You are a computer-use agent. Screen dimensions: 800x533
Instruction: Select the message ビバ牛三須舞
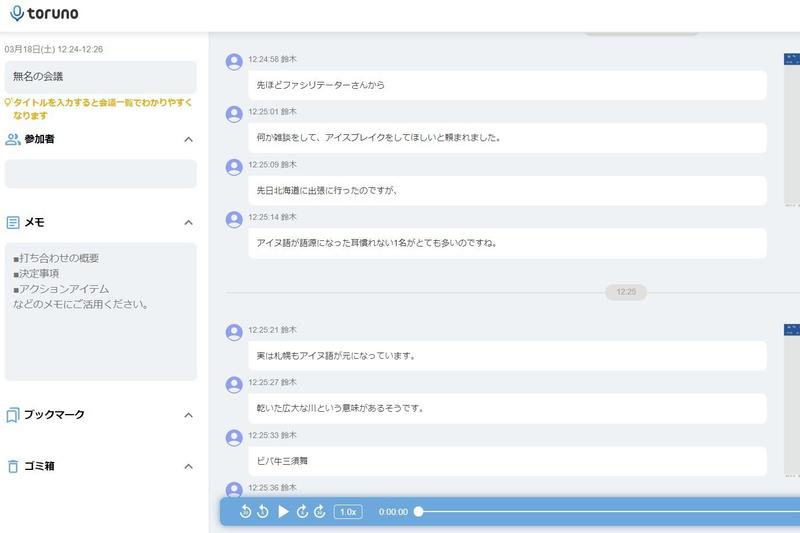507,461
